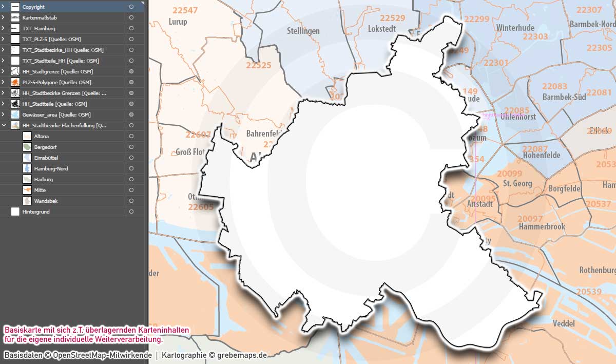616x364 pixels.
Task: Click the HH_Stadtgrenze map outline thumbnail
Action: click(x=15, y=71)
